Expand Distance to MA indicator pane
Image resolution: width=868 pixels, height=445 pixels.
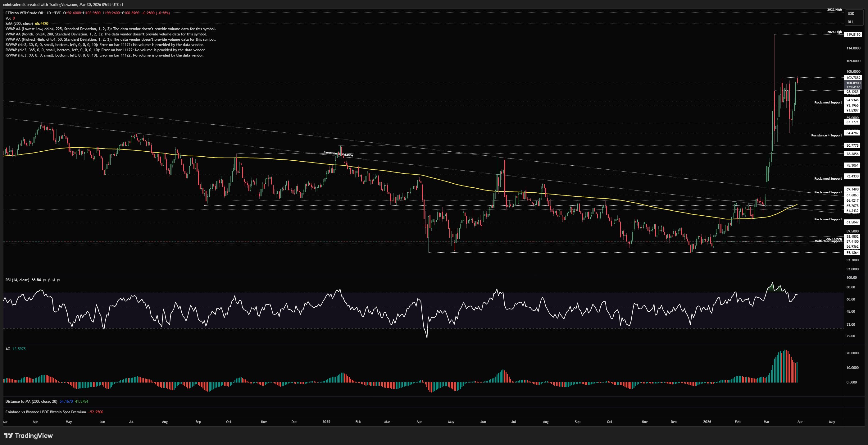(x=31, y=401)
